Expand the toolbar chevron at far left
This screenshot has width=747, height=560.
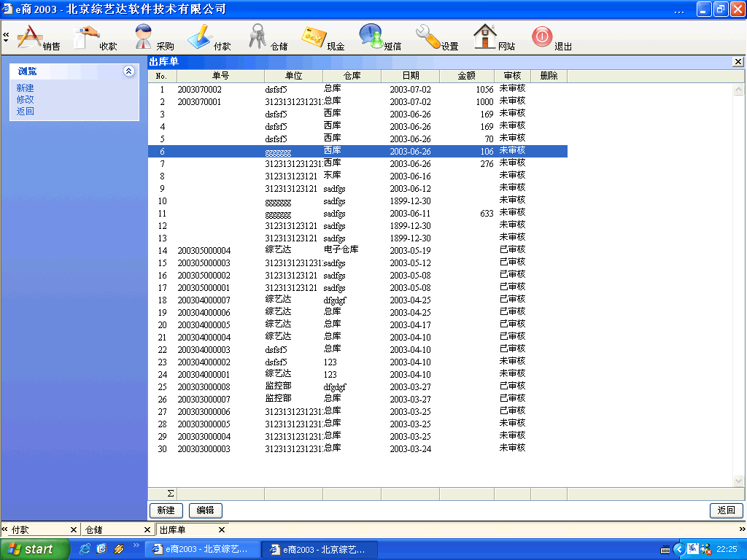tap(6, 36)
